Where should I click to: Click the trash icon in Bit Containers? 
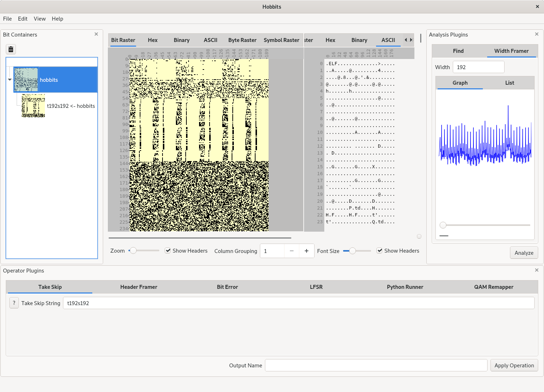pyautogui.click(x=11, y=50)
